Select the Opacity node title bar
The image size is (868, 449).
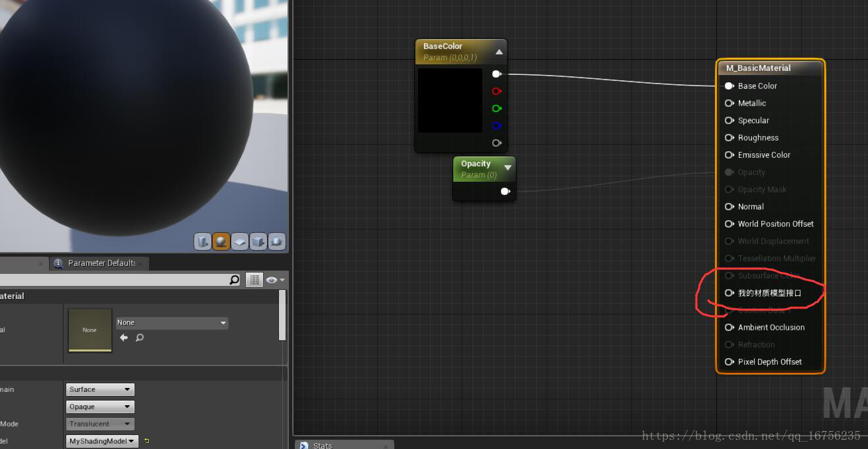[484, 169]
